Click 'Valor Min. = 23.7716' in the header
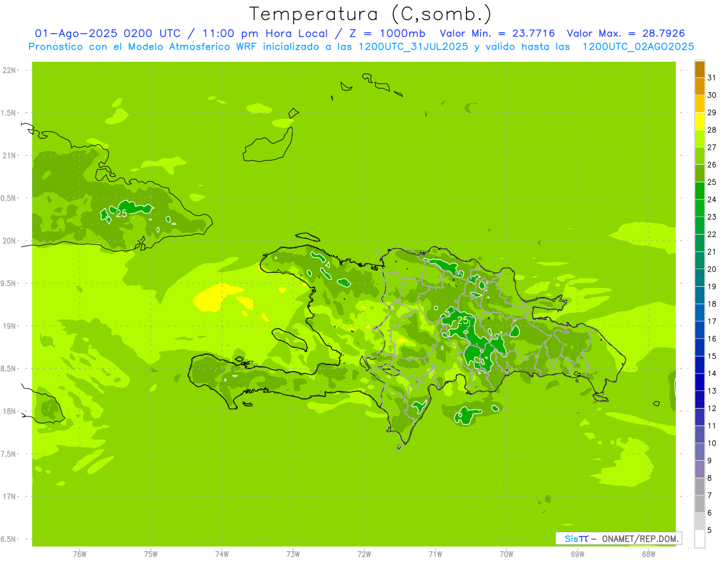Screen dimensions: 728x562 (497, 33)
